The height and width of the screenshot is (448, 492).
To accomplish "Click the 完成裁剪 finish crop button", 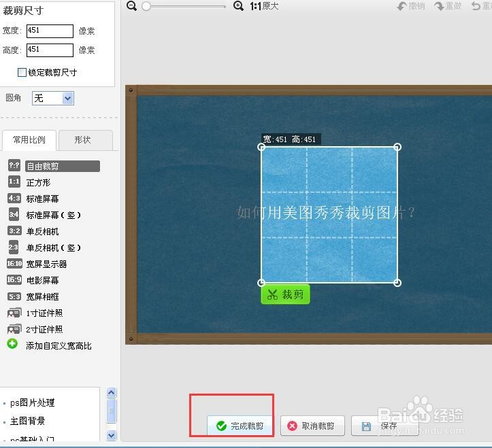I will pos(240,426).
